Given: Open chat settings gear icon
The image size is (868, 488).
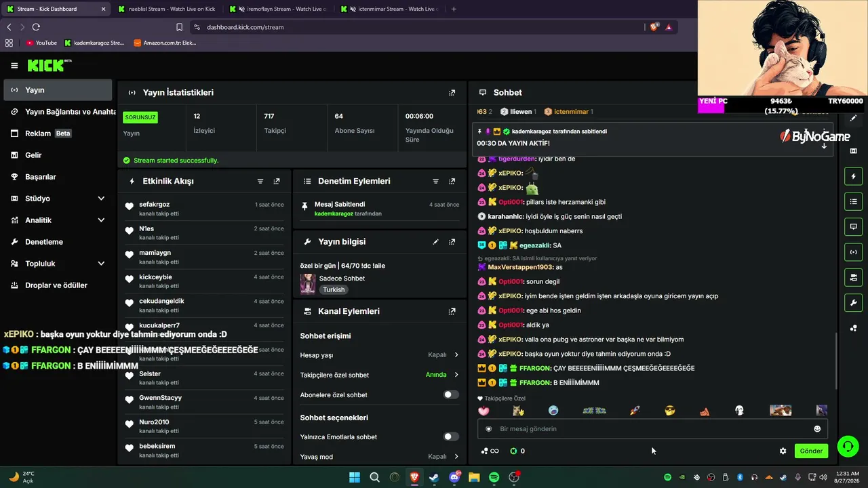Looking at the screenshot, I should coord(783,451).
